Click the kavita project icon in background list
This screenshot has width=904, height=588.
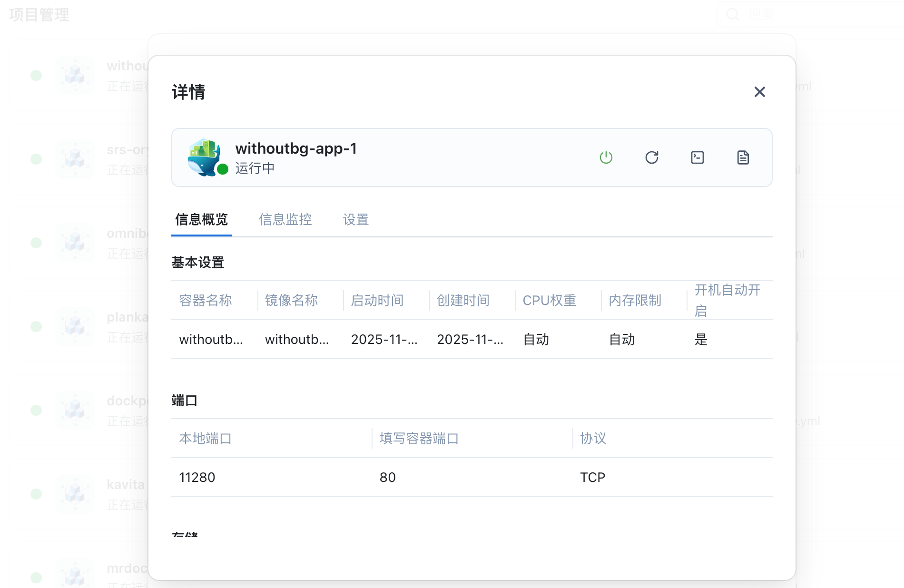point(75,494)
